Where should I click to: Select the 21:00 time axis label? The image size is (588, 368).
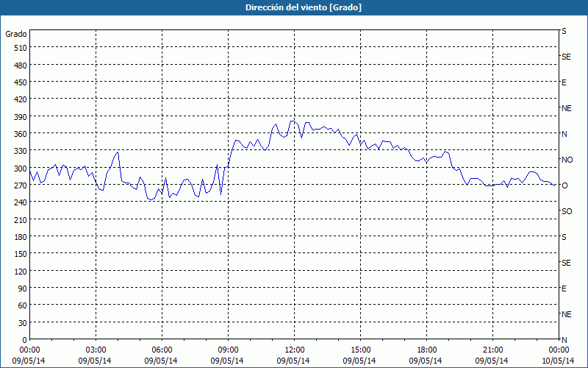pos(492,350)
